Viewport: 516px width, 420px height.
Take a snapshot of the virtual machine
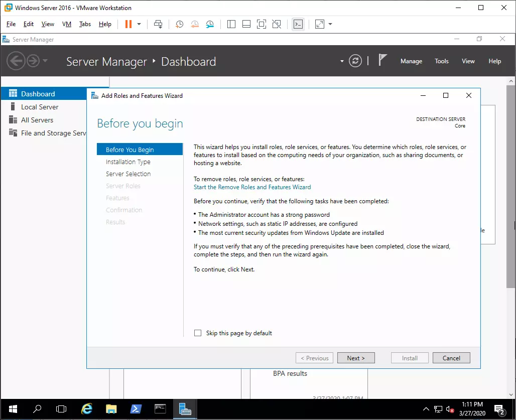pyautogui.click(x=179, y=24)
